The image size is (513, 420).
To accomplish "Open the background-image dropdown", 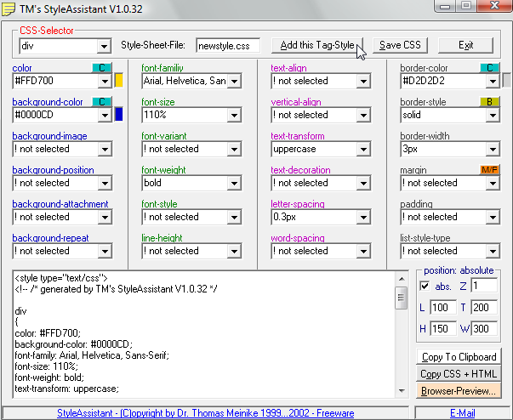I will 105,149.
